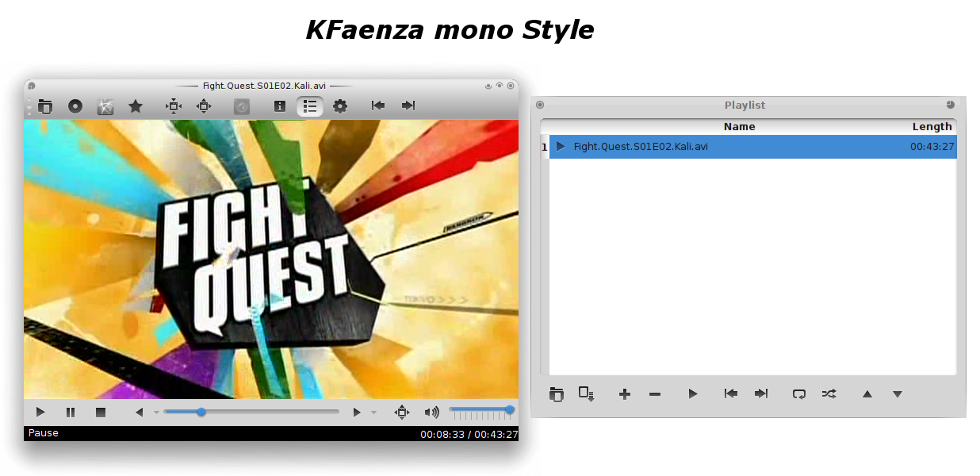
Task: Fast forward using right arrow button
Action: (357, 413)
